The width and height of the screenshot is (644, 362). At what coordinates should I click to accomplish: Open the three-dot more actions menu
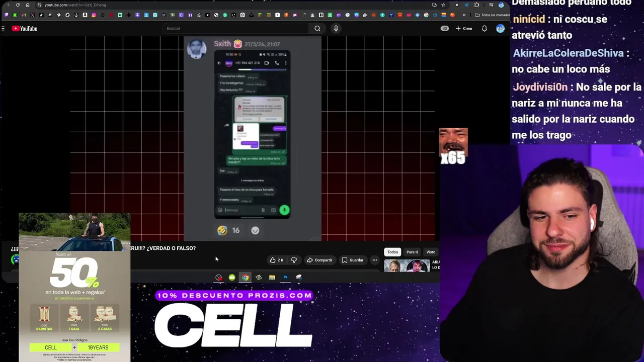(x=375, y=260)
